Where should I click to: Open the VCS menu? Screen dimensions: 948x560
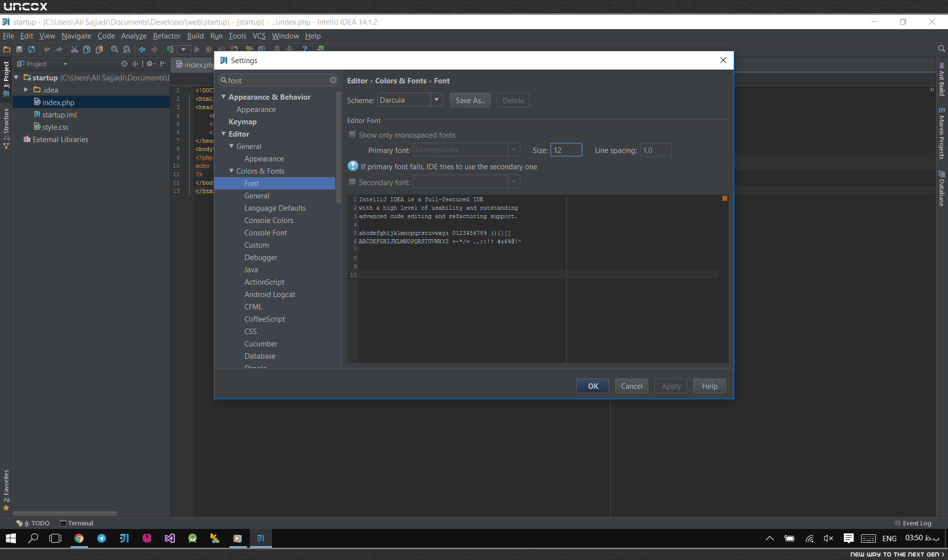pyautogui.click(x=259, y=36)
